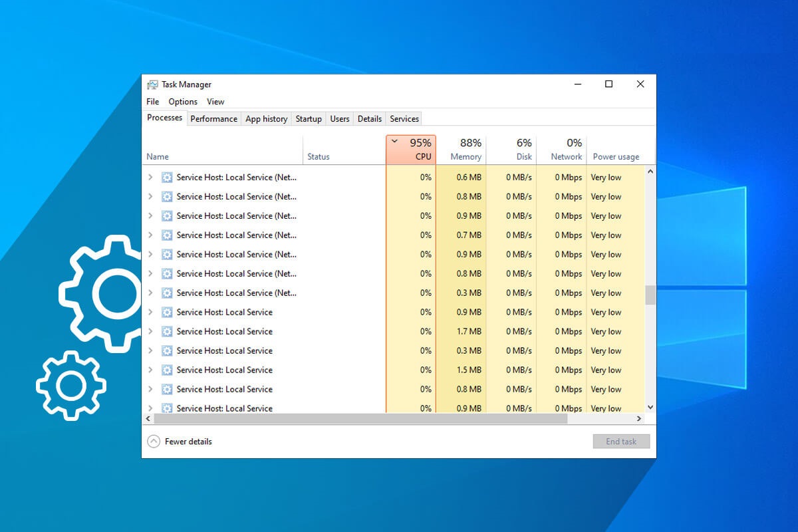Select the 0.6 MB memory cell
Viewport: 798px width, 532px height.
pyautogui.click(x=461, y=177)
